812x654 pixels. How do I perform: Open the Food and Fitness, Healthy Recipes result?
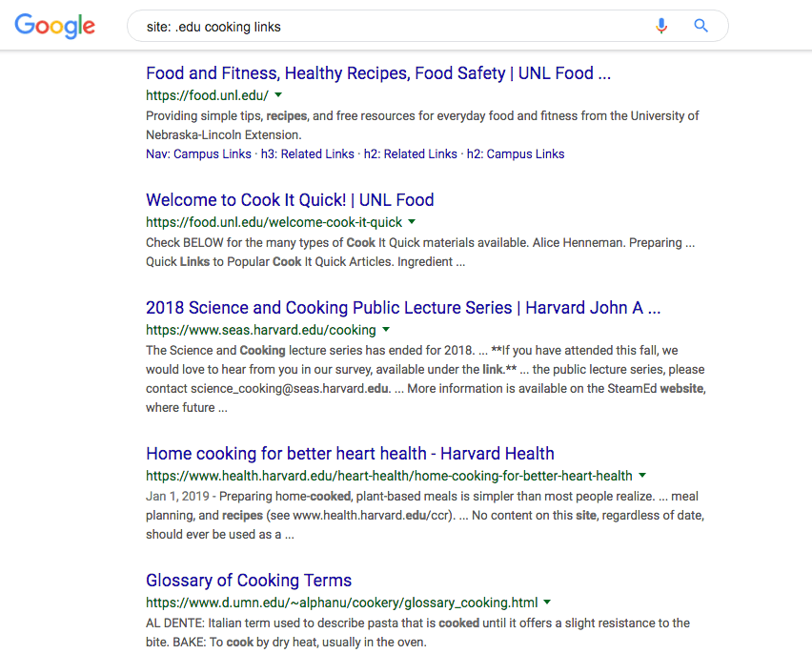(378, 73)
